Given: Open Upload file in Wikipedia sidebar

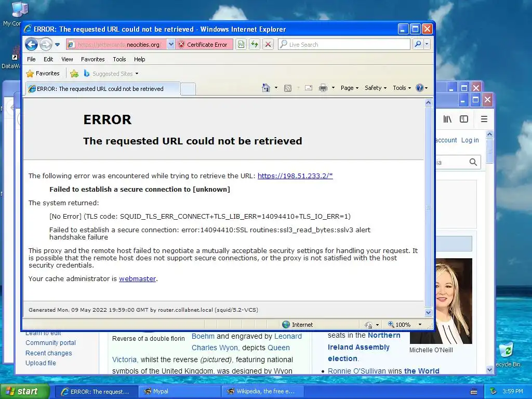Looking at the screenshot, I should coord(41,363).
